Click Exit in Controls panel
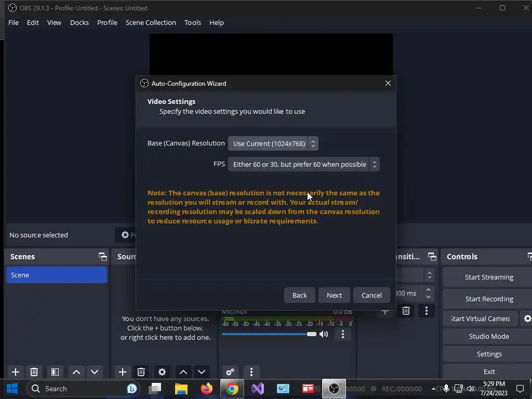 coord(488,371)
